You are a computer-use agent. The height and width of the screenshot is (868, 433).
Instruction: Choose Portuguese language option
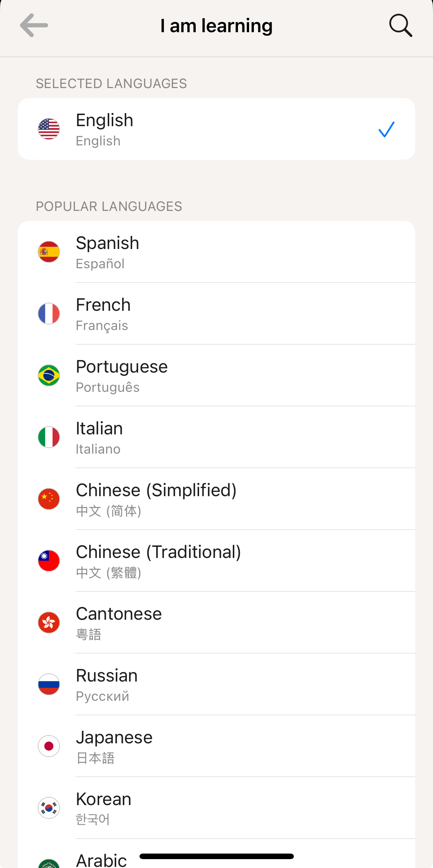(x=216, y=376)
